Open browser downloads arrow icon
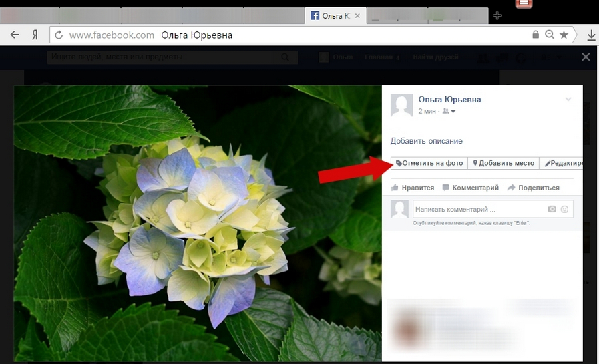This screenshot has width=599, height=364. (x=591, y=35)
